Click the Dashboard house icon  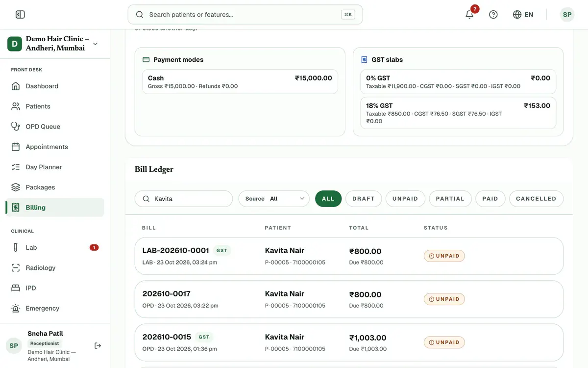tap(16, 86)
